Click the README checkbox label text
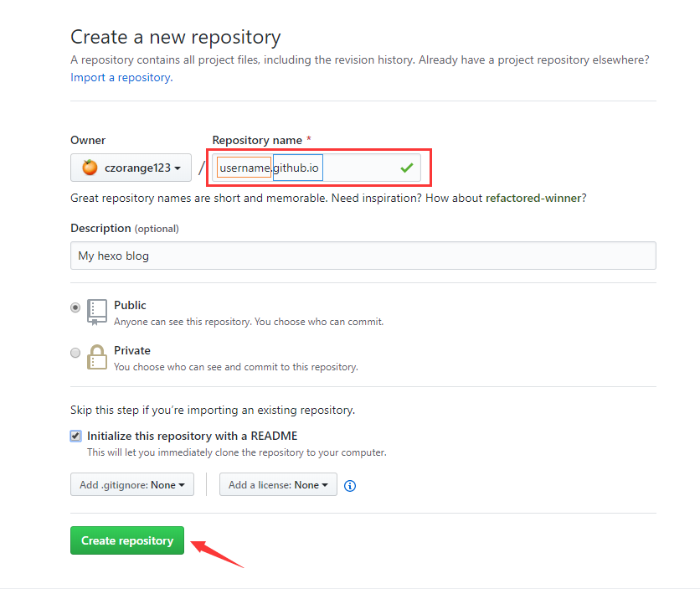This screenshot has height=589, width=700. [x=192, y=436]
